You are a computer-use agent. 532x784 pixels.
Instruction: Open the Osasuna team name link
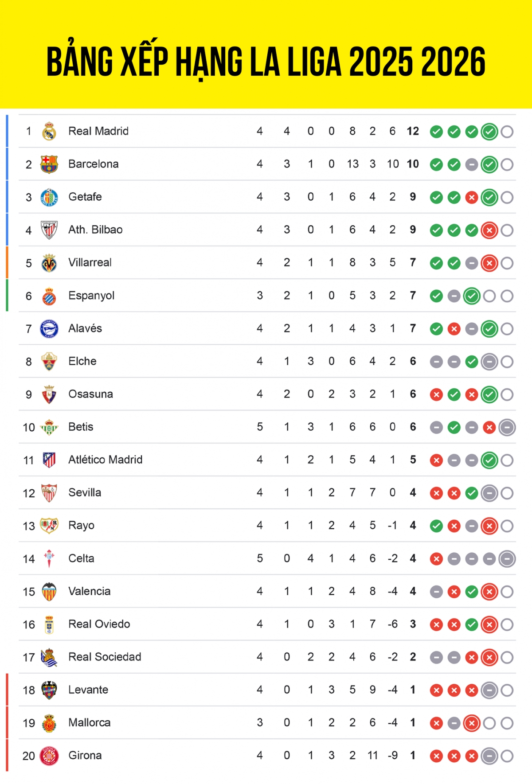coord(90,394)
